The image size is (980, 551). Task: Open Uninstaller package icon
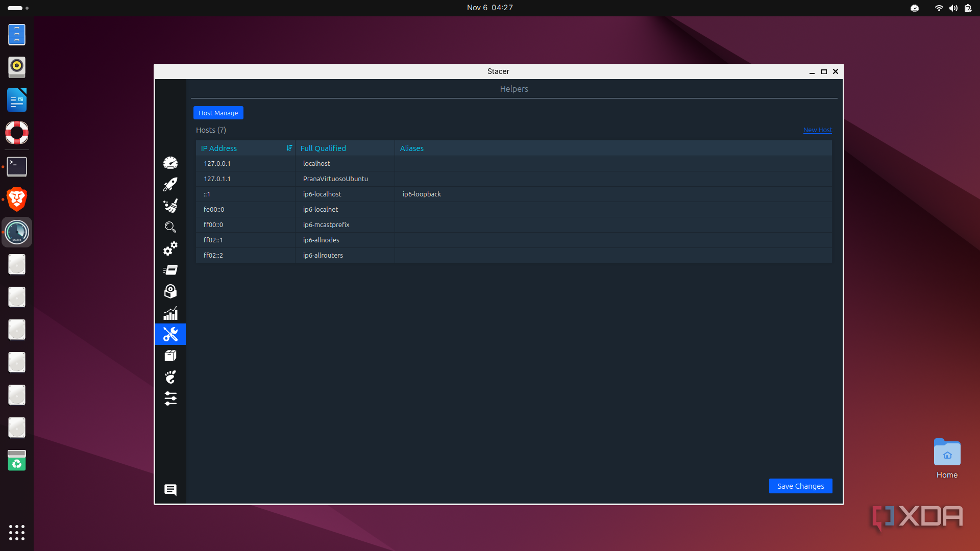coord(170,291)
